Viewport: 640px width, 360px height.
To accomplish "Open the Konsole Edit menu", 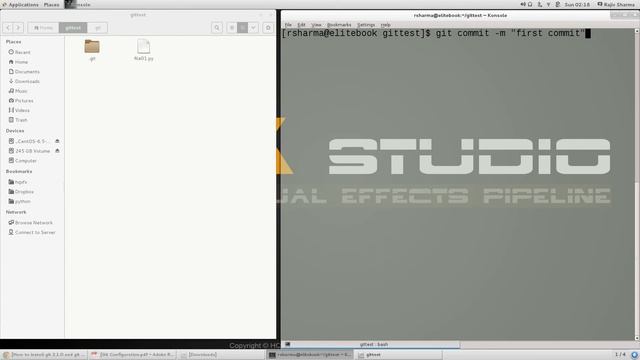I will 301,25.
